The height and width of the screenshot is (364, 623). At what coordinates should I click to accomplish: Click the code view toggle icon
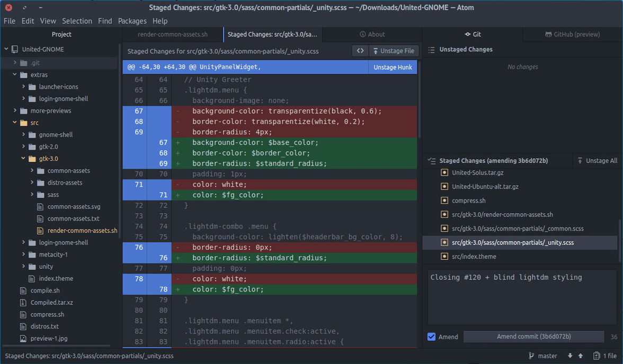(360, 51)
